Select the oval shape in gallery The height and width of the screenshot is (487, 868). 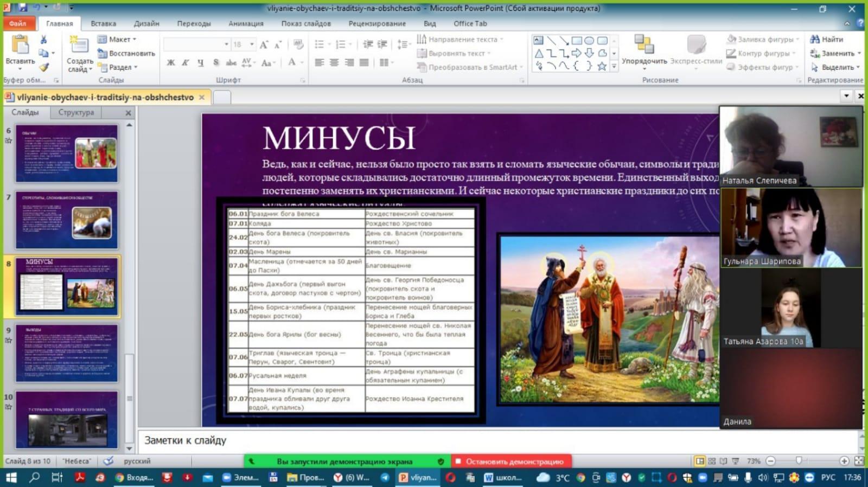pos(589,40)
